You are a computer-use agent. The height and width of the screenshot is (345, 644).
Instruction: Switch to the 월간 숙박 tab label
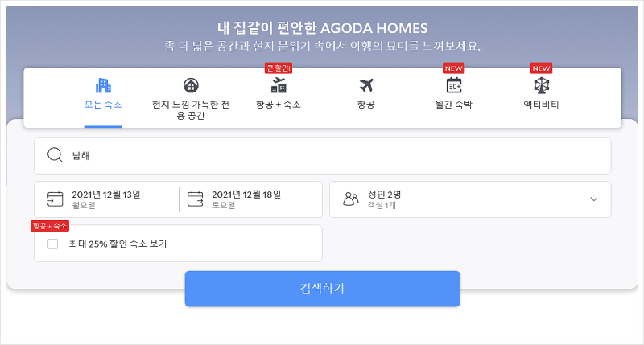pos(454,105)
